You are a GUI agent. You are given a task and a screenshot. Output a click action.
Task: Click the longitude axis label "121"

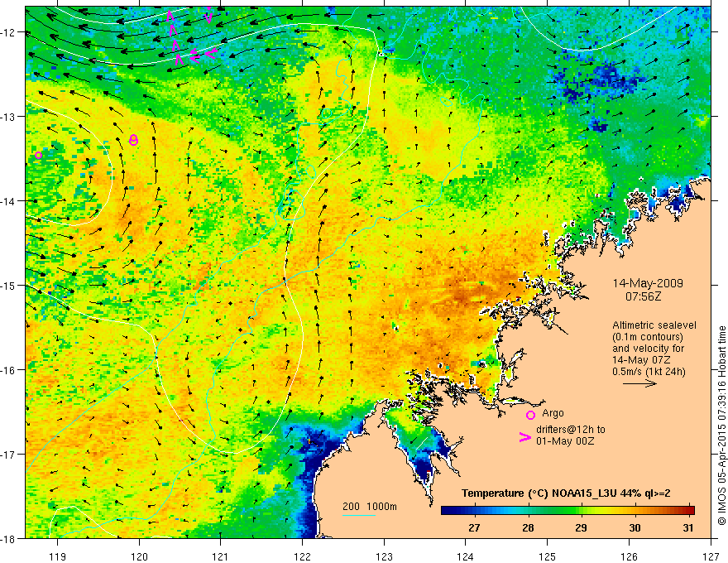[221, 556]
